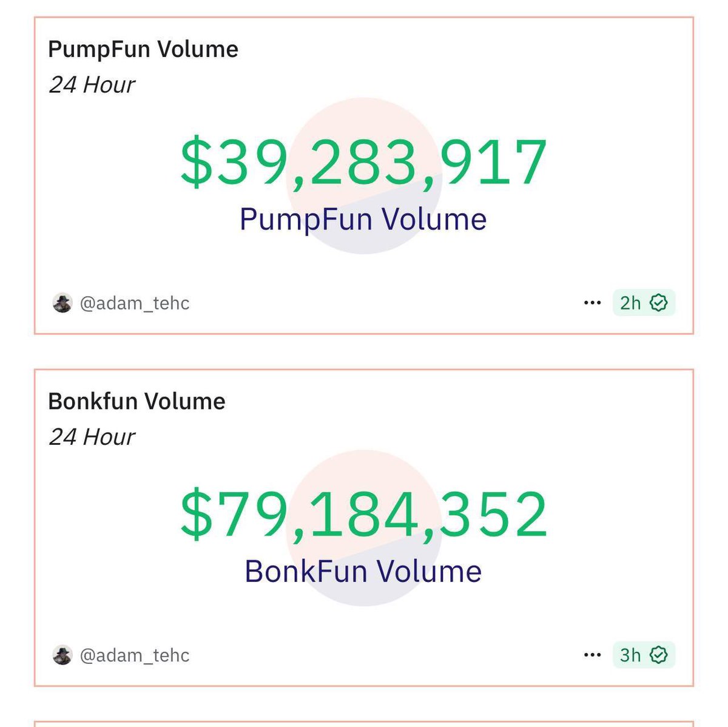728x727 pixels.
Task: Open the @adam_tehc profile link under Bonkfun Volume
Action: (135, 655)
